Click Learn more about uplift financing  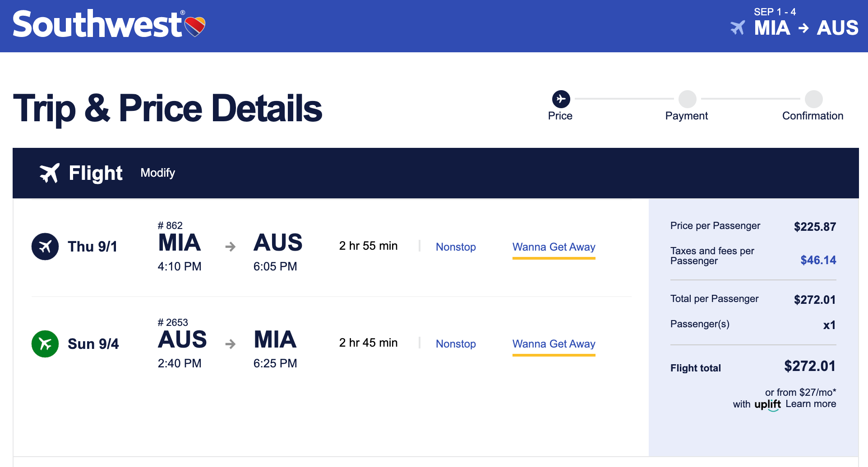pyautogui.click(x=811, y=404)
